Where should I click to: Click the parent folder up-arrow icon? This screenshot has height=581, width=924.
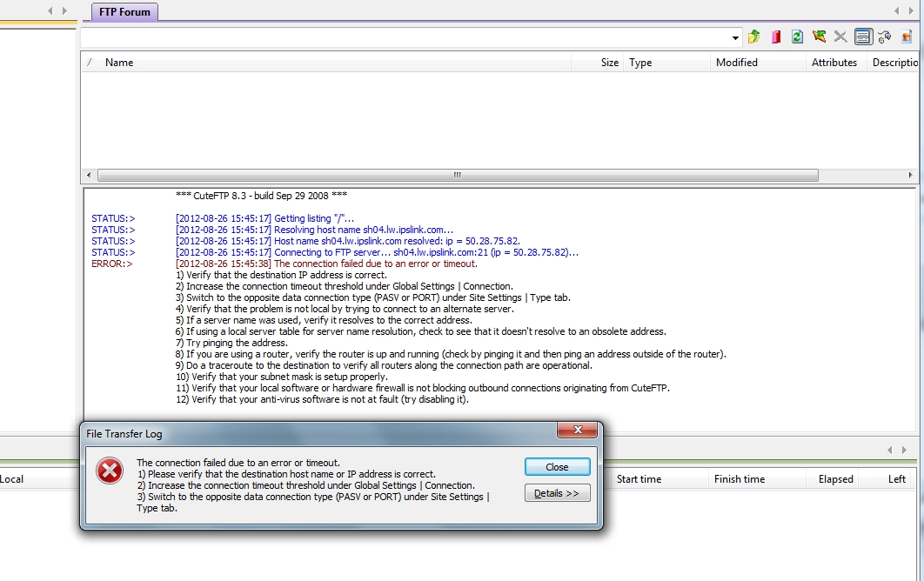[754, 37]
